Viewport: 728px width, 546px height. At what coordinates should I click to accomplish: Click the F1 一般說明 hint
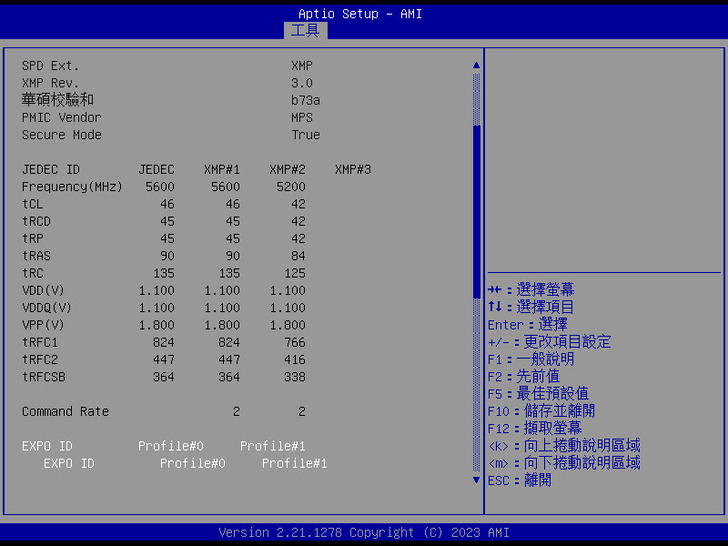[x=531, y=359]
